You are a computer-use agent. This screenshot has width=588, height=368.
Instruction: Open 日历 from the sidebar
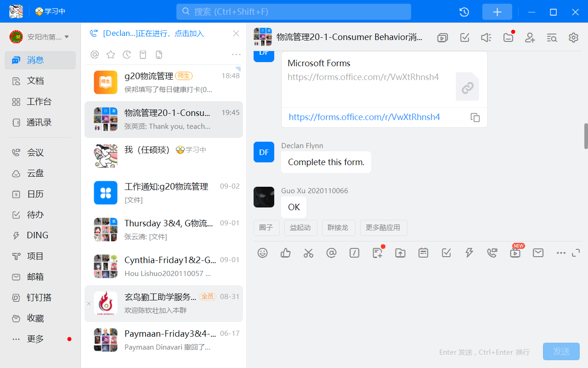tap(35, 194)
